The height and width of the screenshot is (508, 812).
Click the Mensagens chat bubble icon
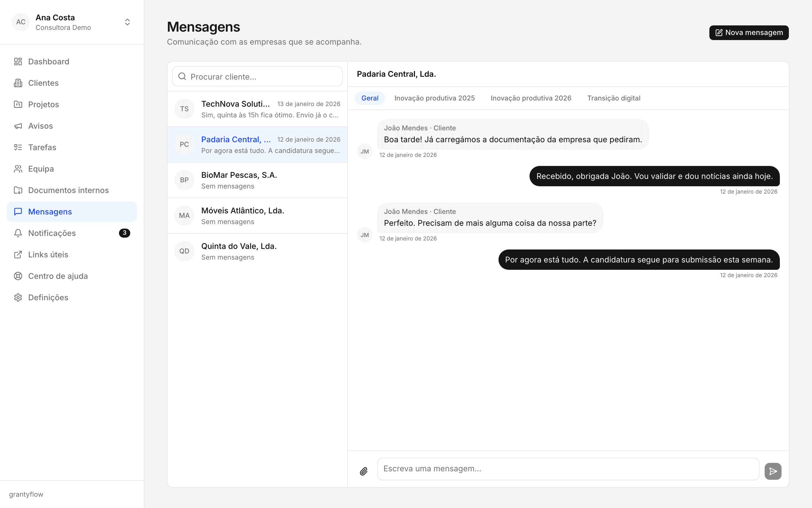click(18, 212)
